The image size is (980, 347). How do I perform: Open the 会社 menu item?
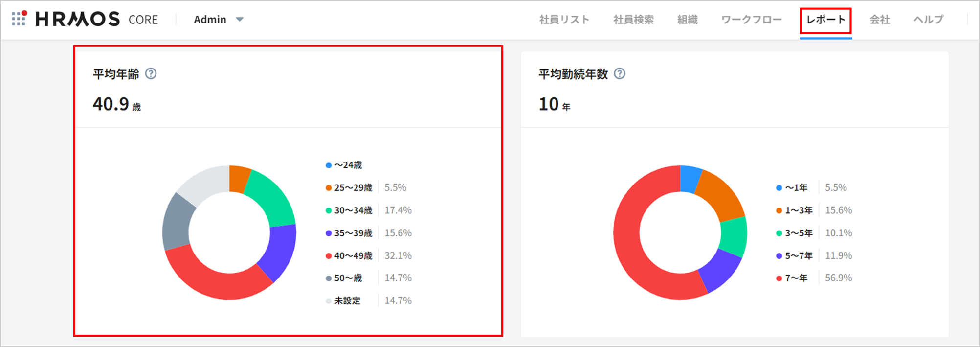879,20
